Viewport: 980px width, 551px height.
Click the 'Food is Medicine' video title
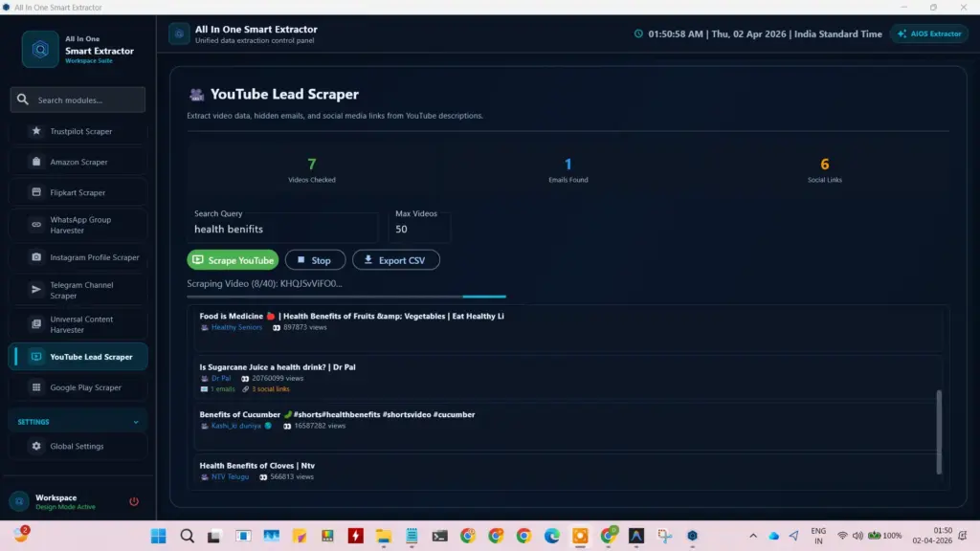(351, 316)
